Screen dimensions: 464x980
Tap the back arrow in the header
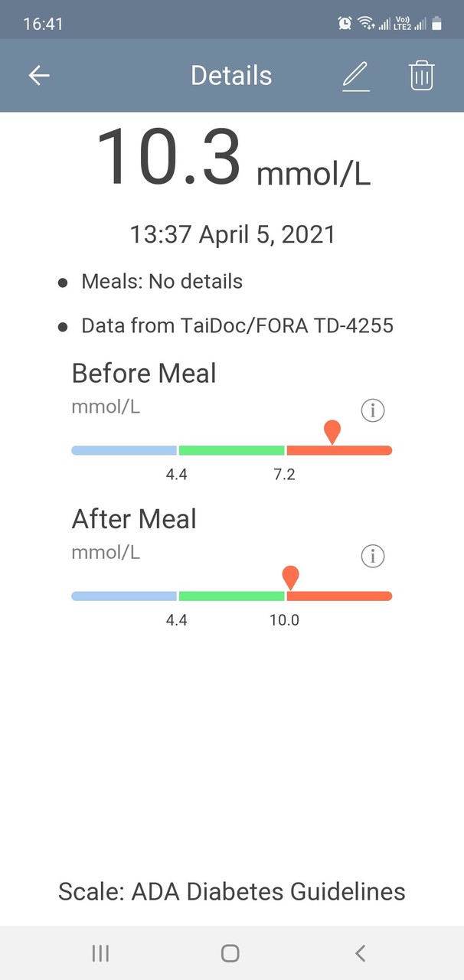(x=39, y=75)
